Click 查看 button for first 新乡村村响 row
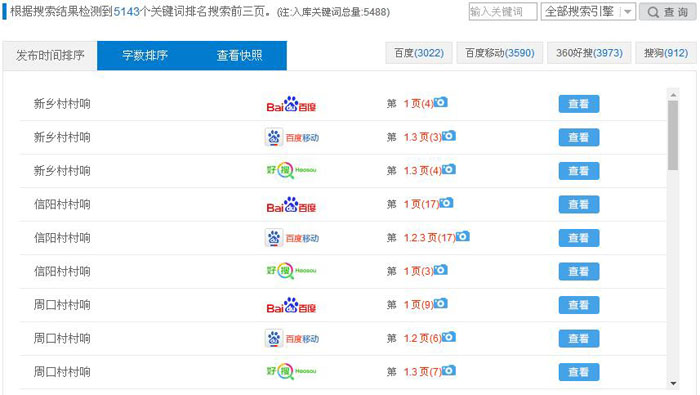Image resolution: width=700 pixels, height=395 pixels. point(579,104)
